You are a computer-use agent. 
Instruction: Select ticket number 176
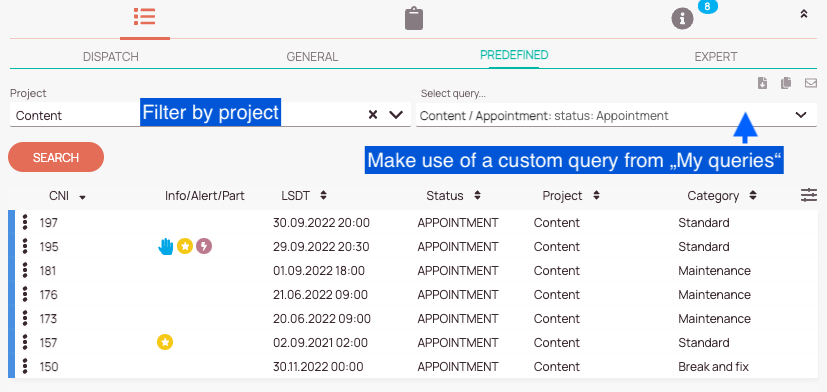[x=49, y=295]
